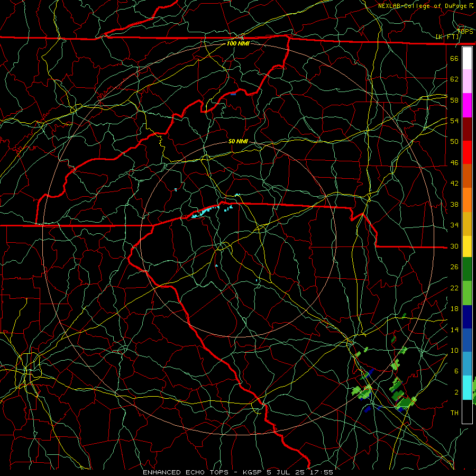Click the "TH" scale label

(454, 413)
